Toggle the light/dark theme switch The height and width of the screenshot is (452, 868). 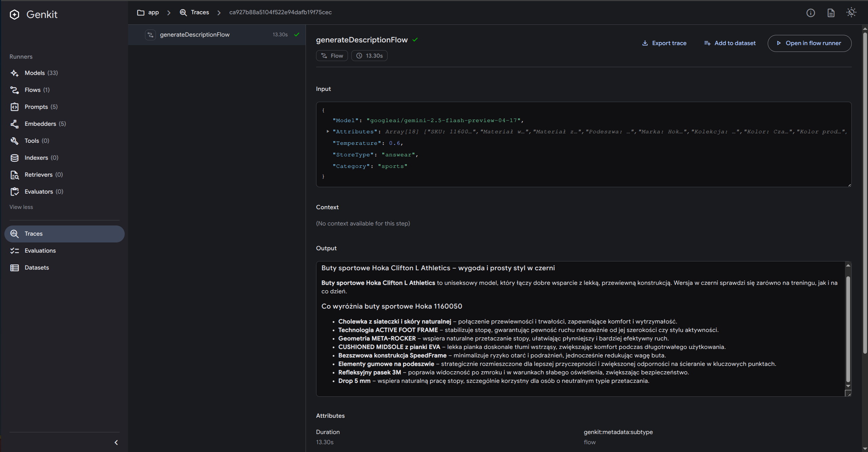(851, 13)
